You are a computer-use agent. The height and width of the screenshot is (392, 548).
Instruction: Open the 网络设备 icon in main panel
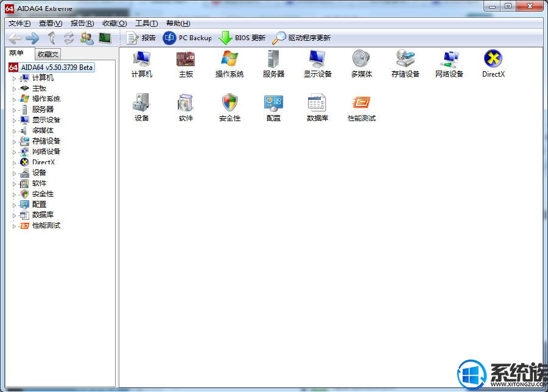[x=449, y=58]
